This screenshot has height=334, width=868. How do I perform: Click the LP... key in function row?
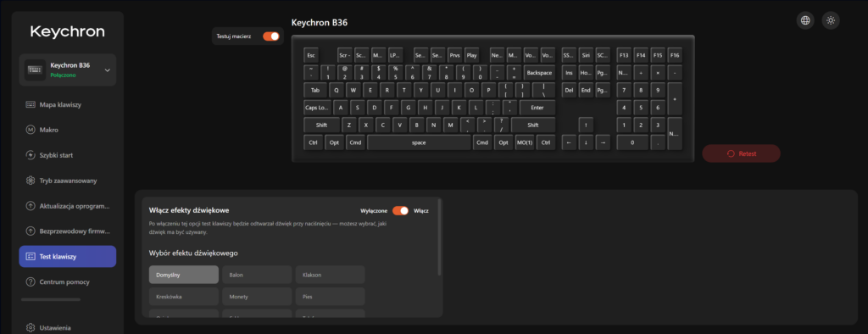pos(395,55)
